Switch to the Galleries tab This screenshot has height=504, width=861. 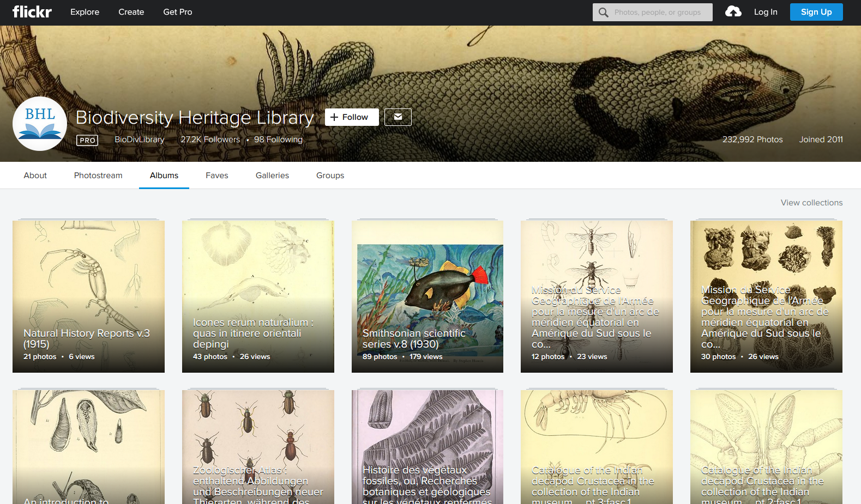tap(273, 175)
